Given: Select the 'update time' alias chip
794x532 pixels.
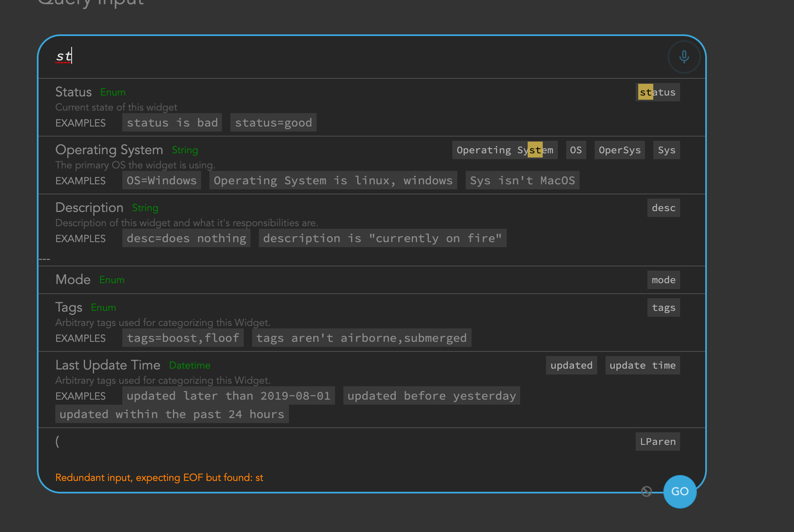Looking at the screenshot, I should [x=642, y=365].
